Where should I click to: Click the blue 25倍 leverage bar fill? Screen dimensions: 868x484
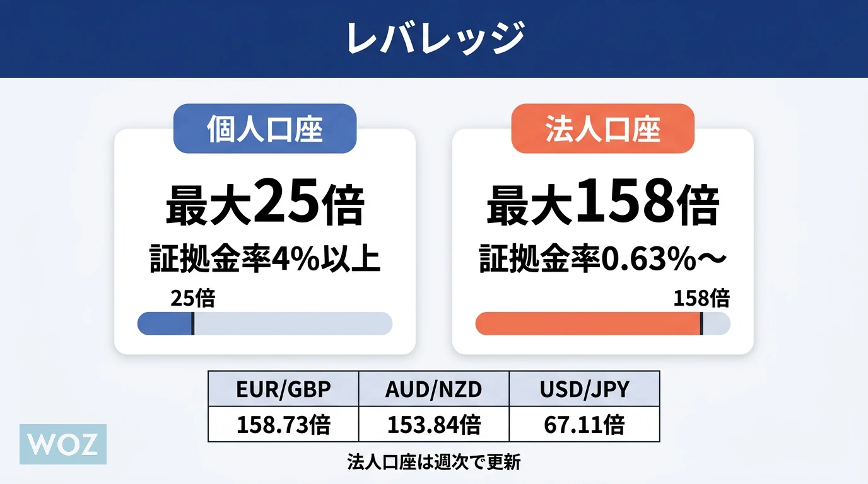click(x=165, y=323)
